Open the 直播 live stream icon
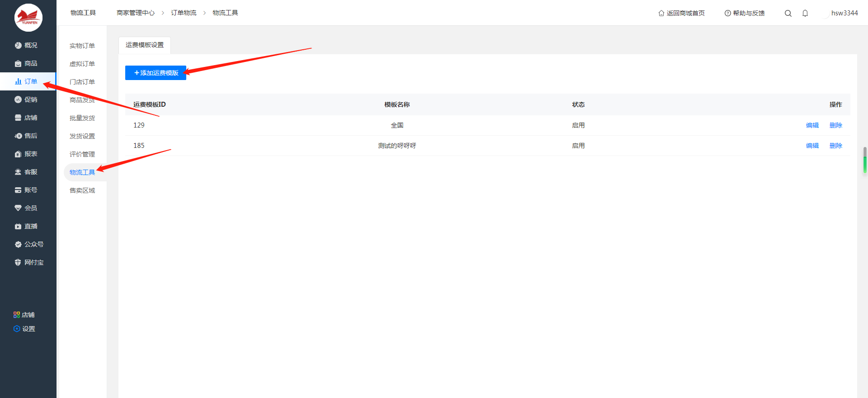This screenshot has height=398, width=868. [x=18, y=226]
